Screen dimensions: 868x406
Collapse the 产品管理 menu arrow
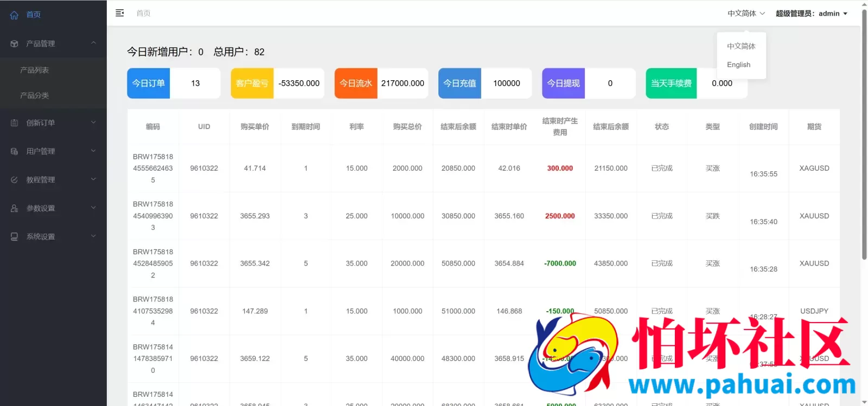pos(93,43)
